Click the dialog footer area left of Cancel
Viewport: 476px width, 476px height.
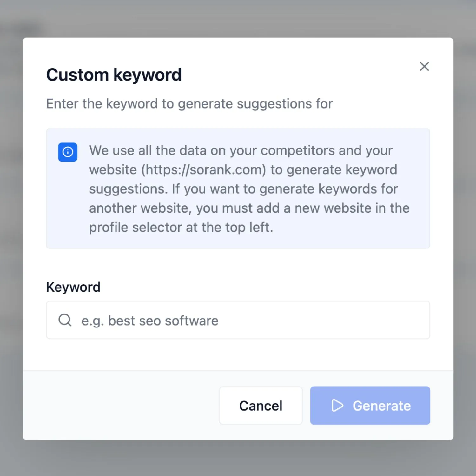pos(121,406)
